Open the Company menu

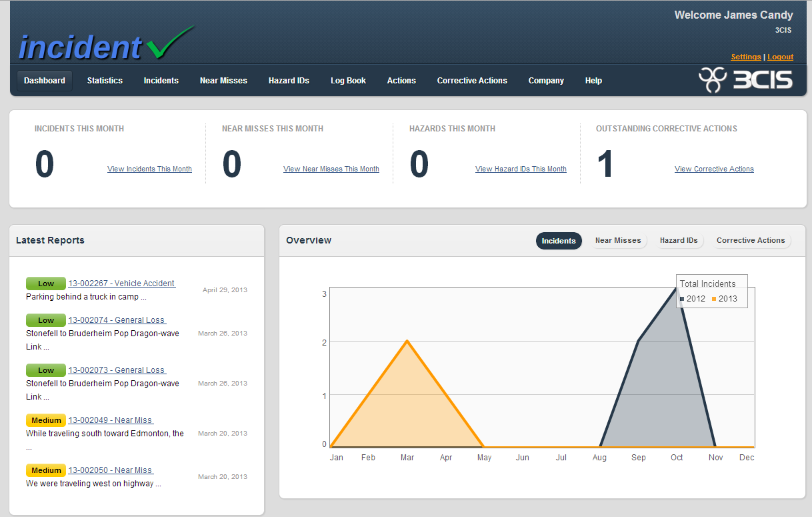[x=546, y=81]
